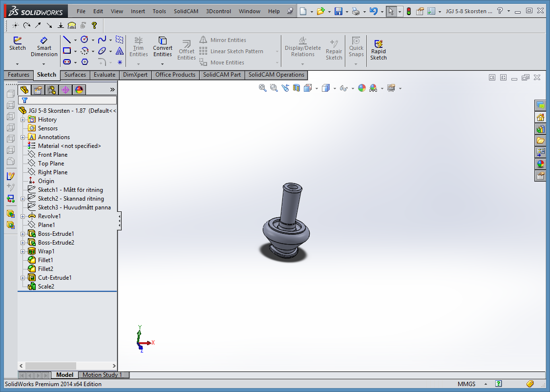Open the Quick Snaps dropdown arrow
The width and height of the screenshot is (550, 392).
(x=356, y=64)
